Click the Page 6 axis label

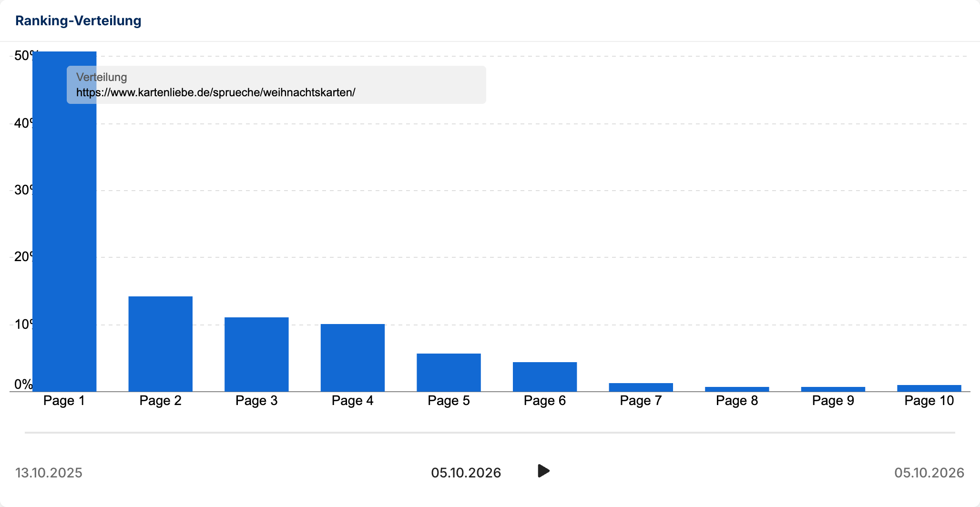[545, 401]
